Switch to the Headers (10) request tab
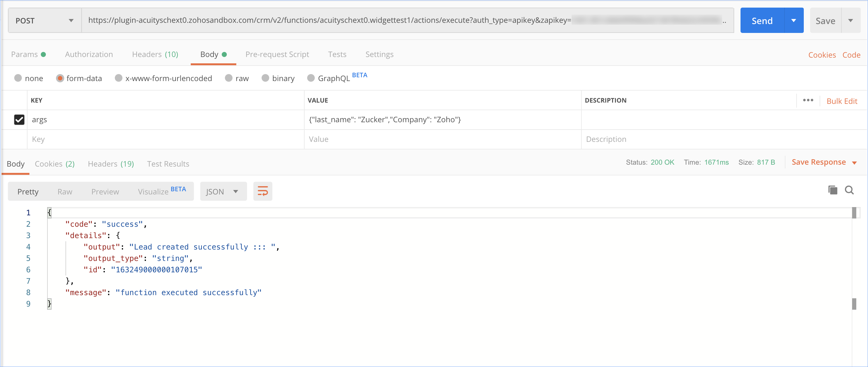The image size is (868, 367). tap(155, 54)
